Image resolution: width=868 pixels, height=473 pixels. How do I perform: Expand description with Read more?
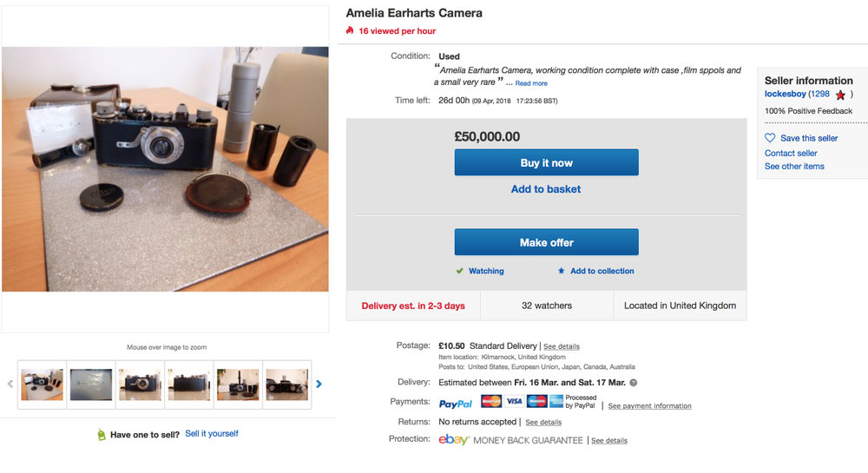click(x=531, y=83)
